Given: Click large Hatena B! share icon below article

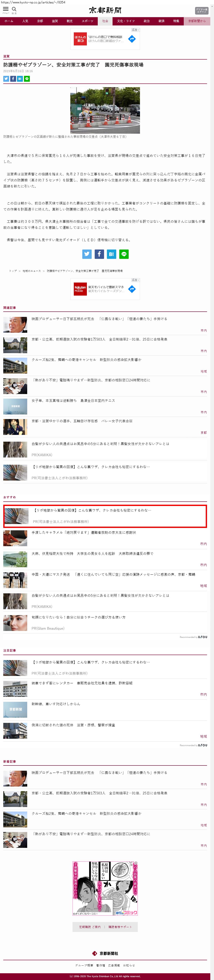Looking at the screenshot, I should [x=111, y=254].
